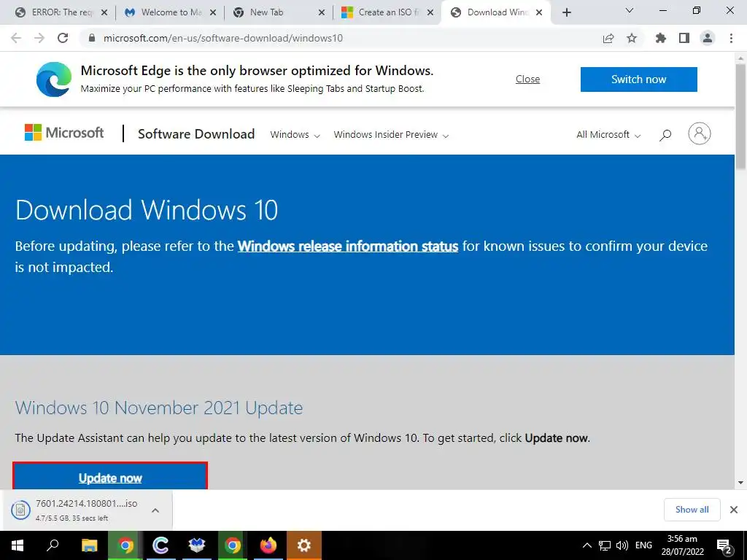Click the Microsoft Edge logo

pyautogui.click(x=54, y=79)
